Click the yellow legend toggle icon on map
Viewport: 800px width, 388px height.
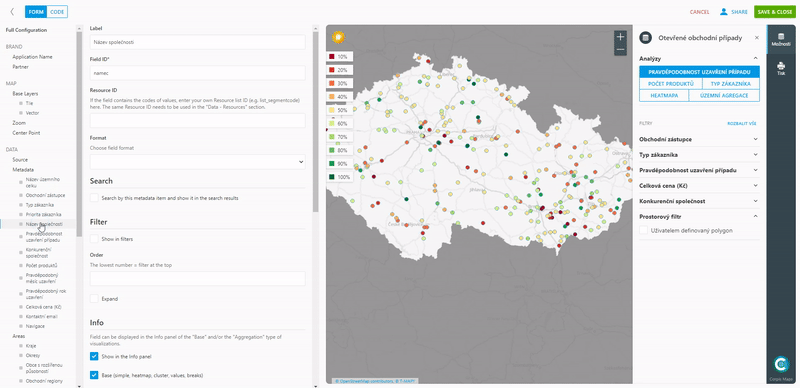(338, 37)
